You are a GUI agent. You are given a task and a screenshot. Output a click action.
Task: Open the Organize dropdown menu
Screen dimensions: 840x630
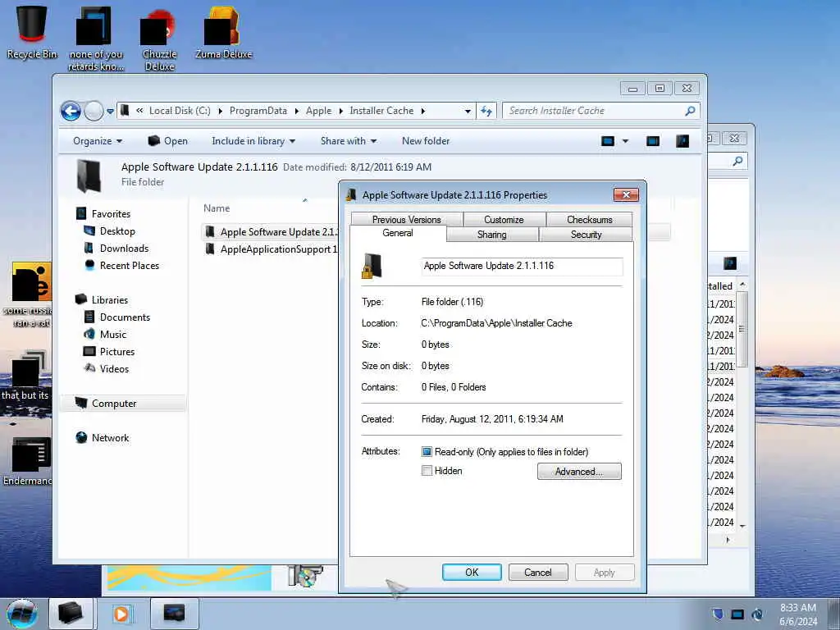point(98,141)
